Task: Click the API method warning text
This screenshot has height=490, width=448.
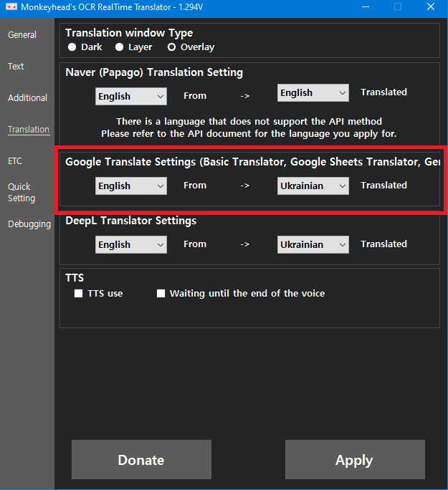Action: coord(249,128)
